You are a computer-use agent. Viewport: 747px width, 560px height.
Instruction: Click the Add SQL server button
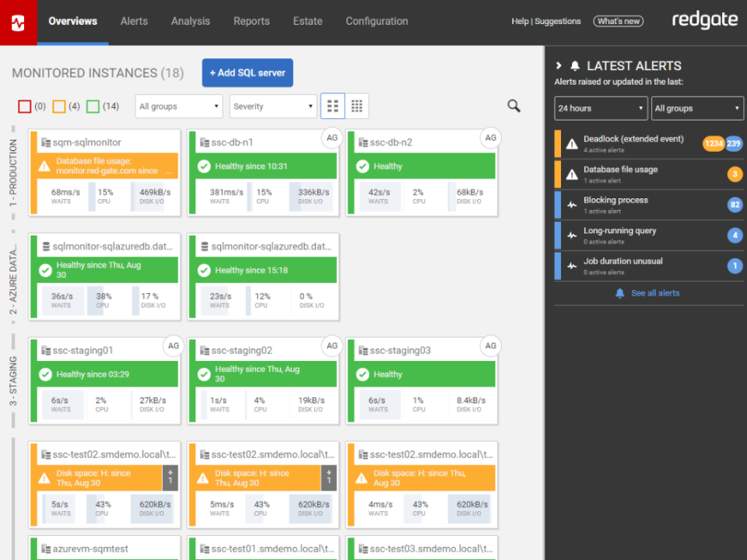tap(247, 72)
